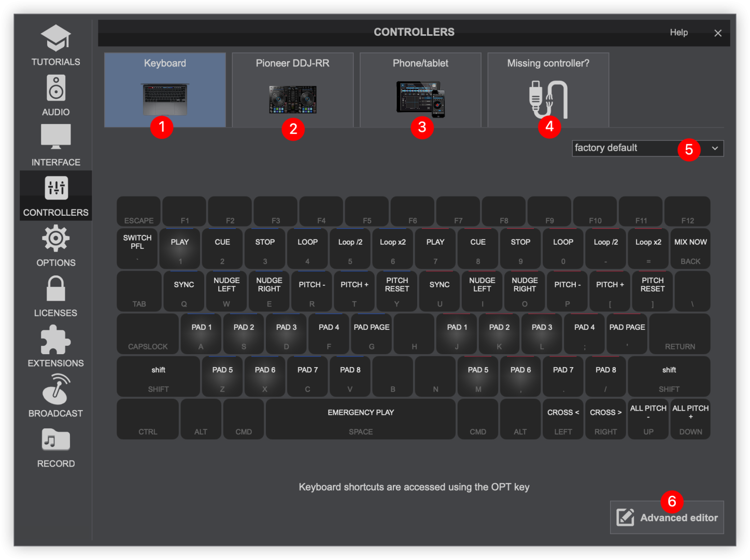Screen dimensions: 750x560
Task: Select the Keyboard controller tab
Action: 165,89
